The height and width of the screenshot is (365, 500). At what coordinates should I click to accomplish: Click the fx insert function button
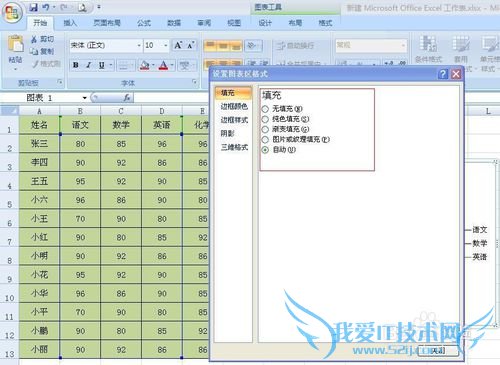coord(127,98)
